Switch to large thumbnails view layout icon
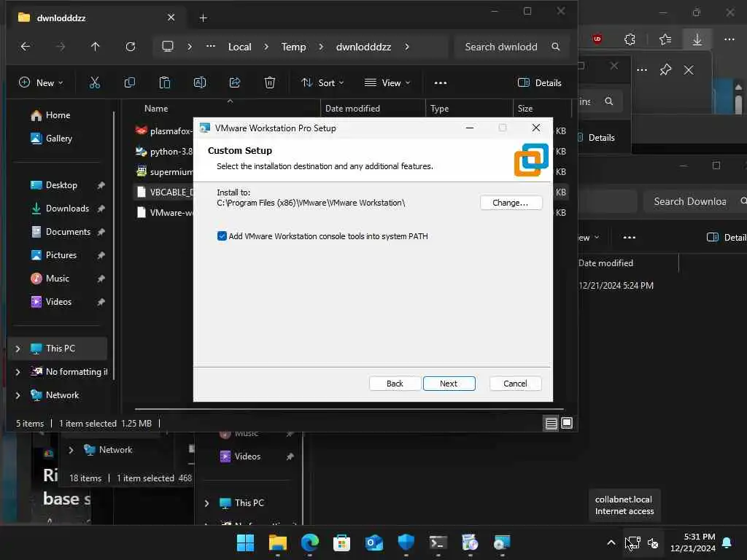 567,424
